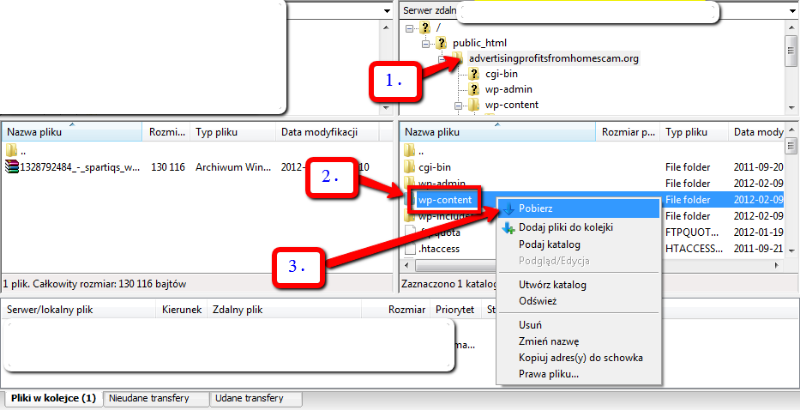Open the local site path dropdown
This screenshot has width=800, height=410.
[387, 10]
